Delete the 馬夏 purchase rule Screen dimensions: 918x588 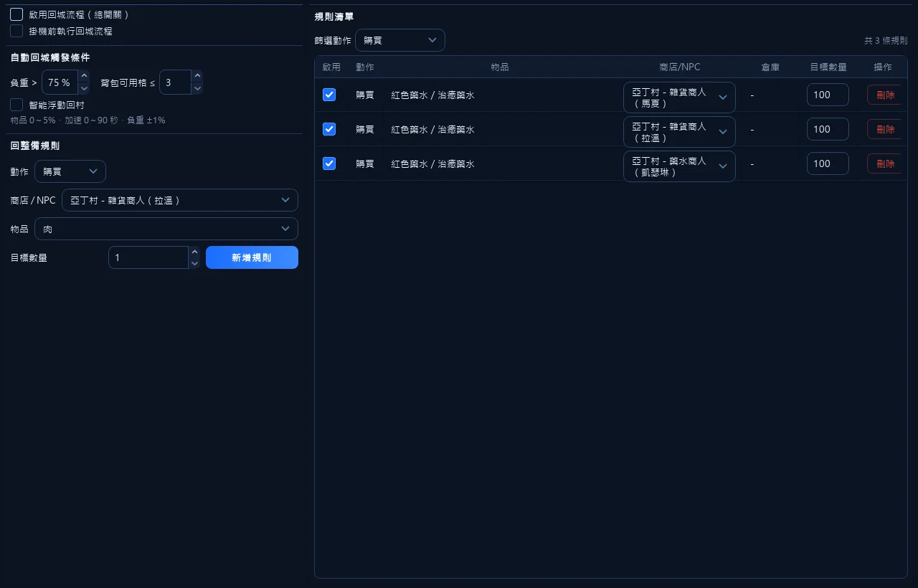[885, 95]
